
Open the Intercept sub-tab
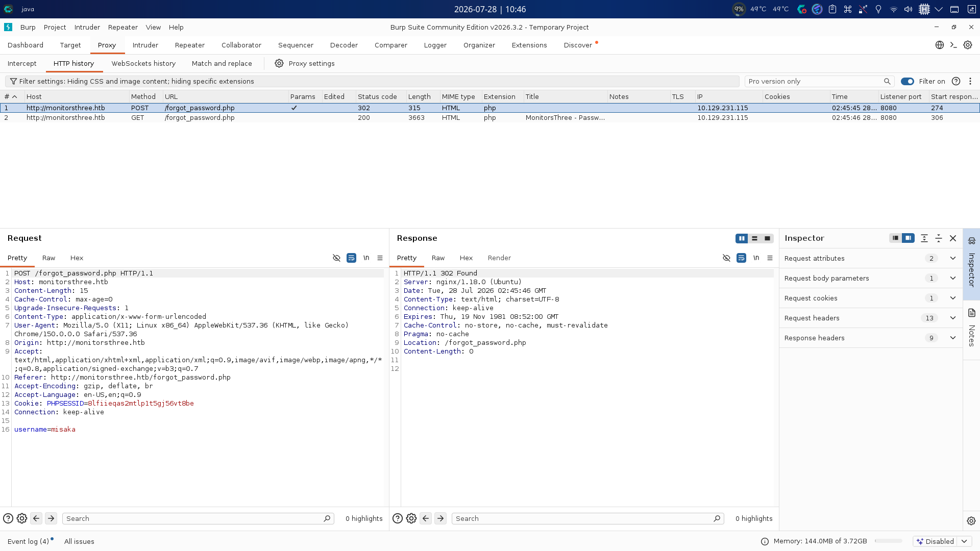(x=22, y=63)
